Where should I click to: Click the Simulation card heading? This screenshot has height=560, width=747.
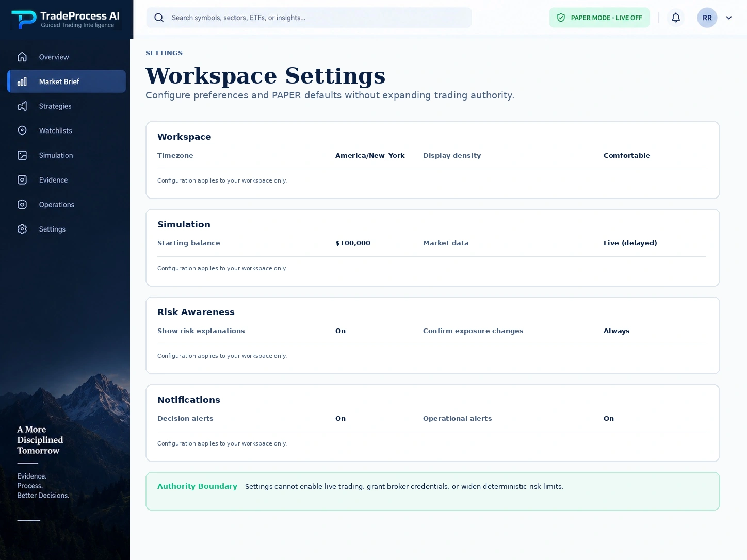pos(184,224)
